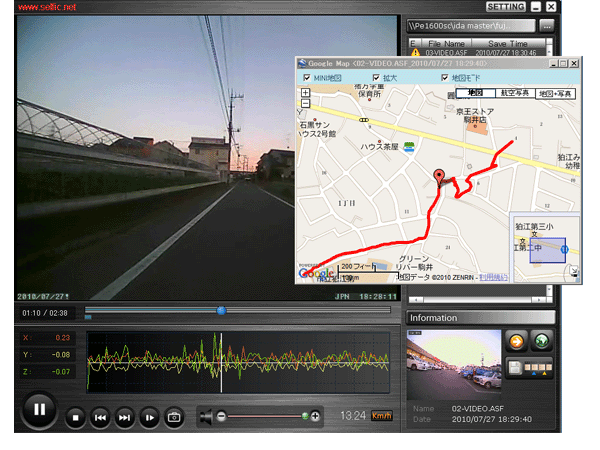Click the save disk icon in Information

[x=515, y=368]
